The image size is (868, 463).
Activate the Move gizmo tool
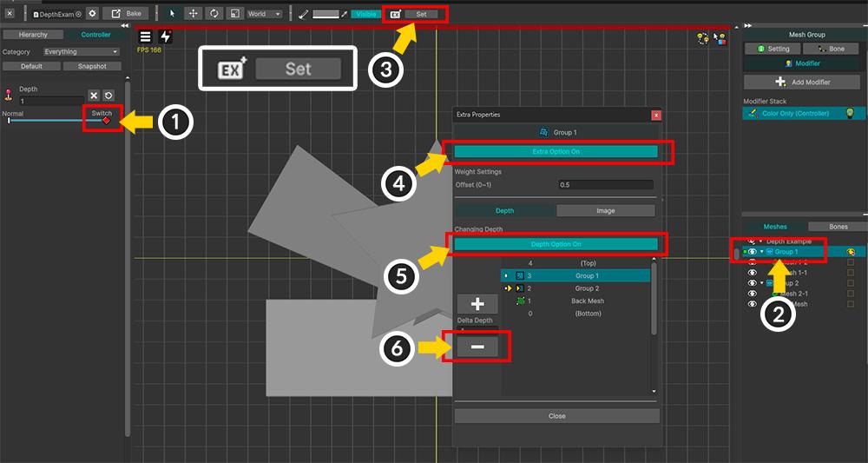pos(192,14)
